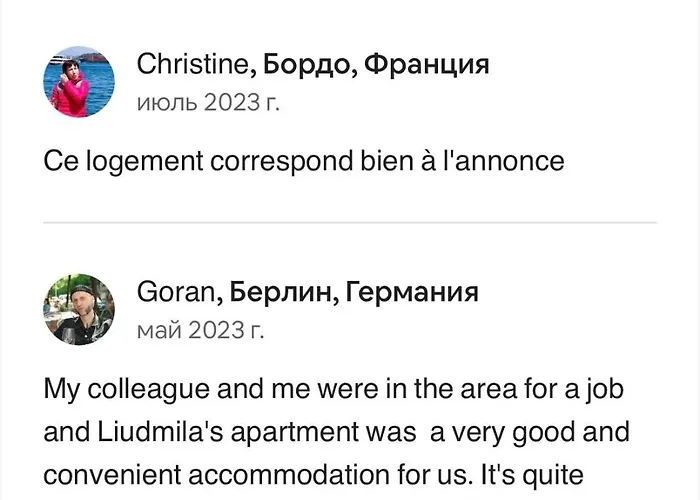The width and height of the screenshot is (700, 500).
Task: Select location text Берлин, Германия
Action: [x=354, y=292]
